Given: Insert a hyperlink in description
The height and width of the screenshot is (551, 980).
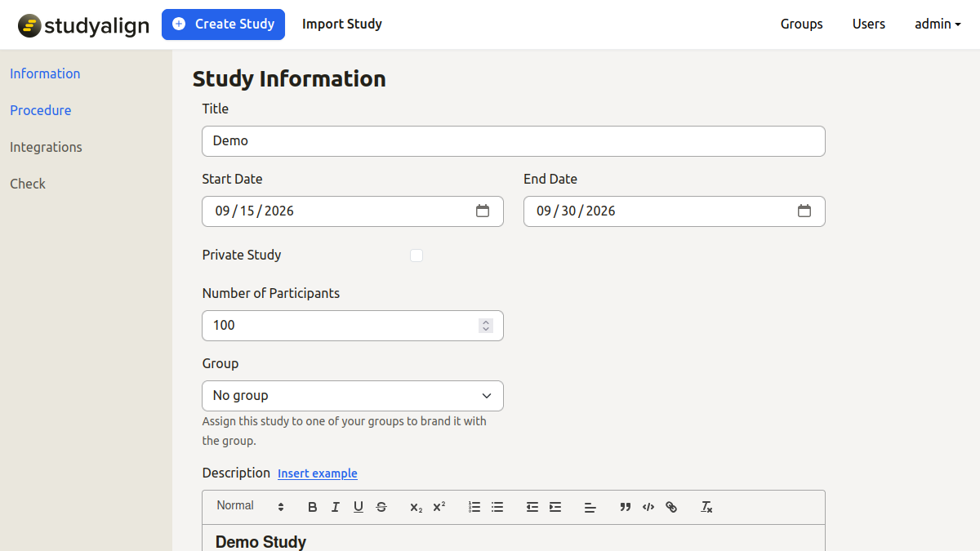Looking at the screenshot, I should click(x=671, y=507).
